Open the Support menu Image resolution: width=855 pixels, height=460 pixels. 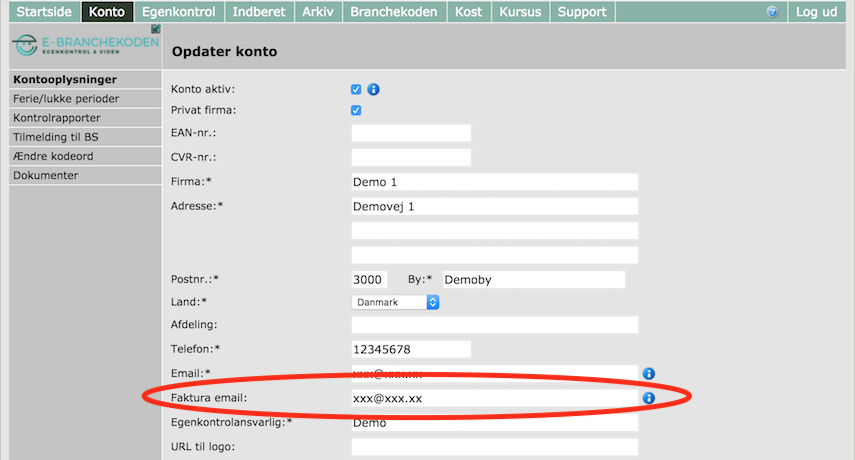click(582, 12)
